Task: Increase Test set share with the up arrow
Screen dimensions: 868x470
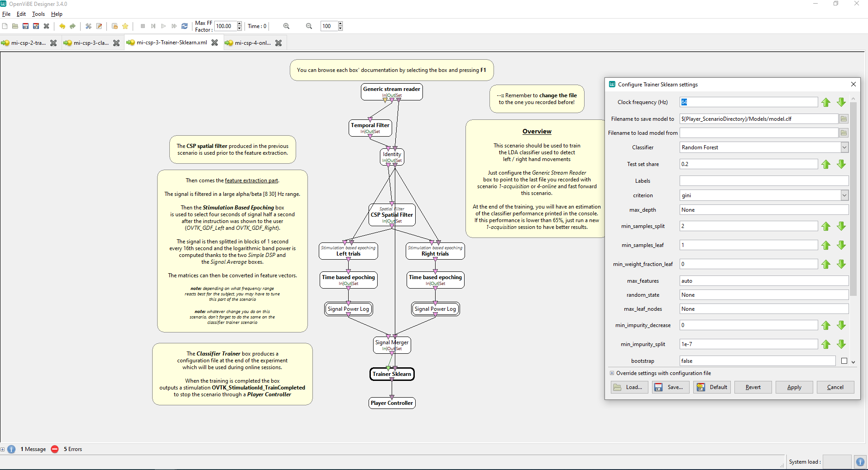Action: (826, 164)
